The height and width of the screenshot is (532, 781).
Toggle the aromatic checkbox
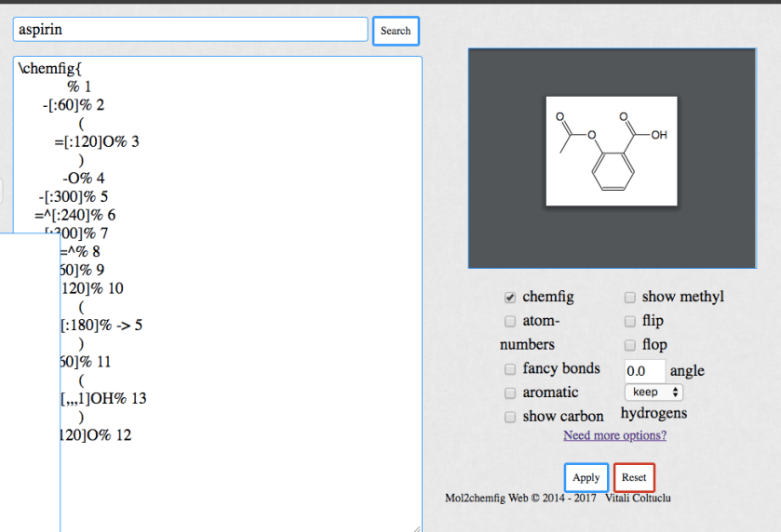click(510, 393)
